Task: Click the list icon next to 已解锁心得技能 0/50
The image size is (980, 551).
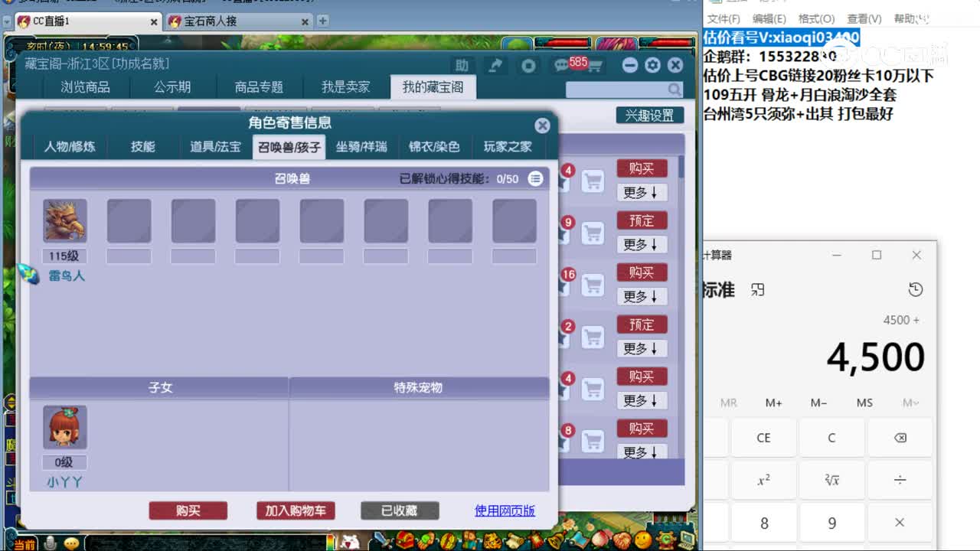Action: tap(535, 178)
